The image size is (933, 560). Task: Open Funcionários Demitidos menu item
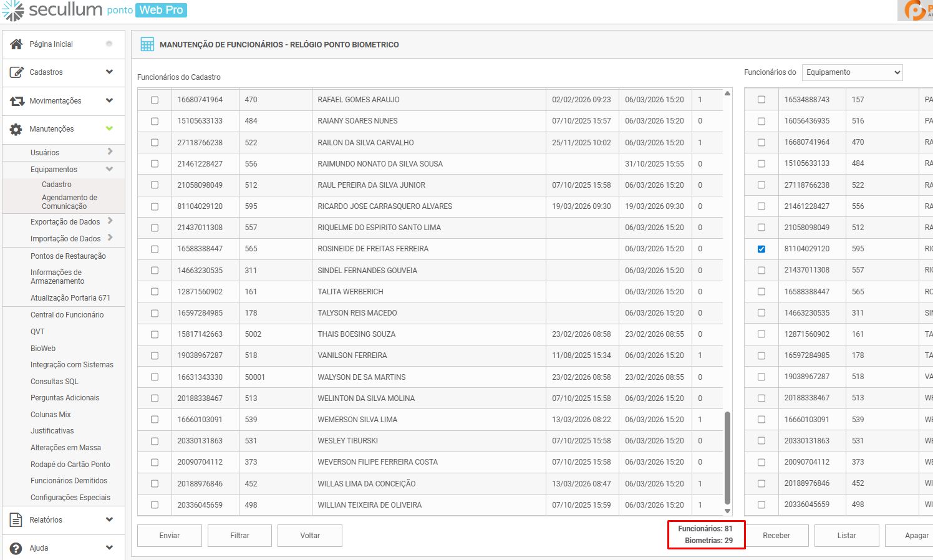[69, 481]
